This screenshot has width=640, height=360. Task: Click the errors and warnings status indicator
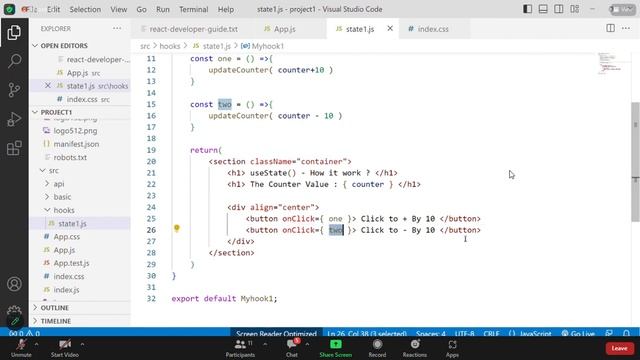tap(24, 333)
